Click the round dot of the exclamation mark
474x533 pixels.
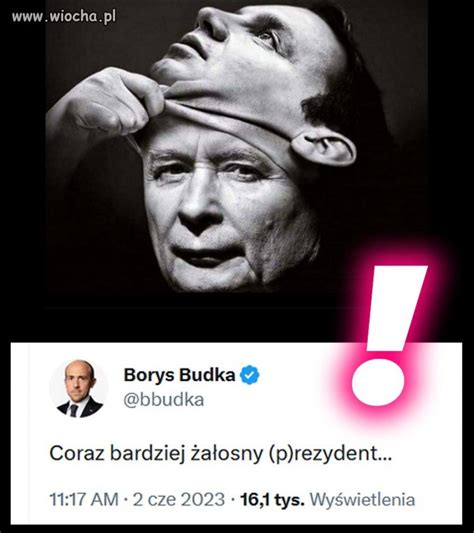pos(378,383)
